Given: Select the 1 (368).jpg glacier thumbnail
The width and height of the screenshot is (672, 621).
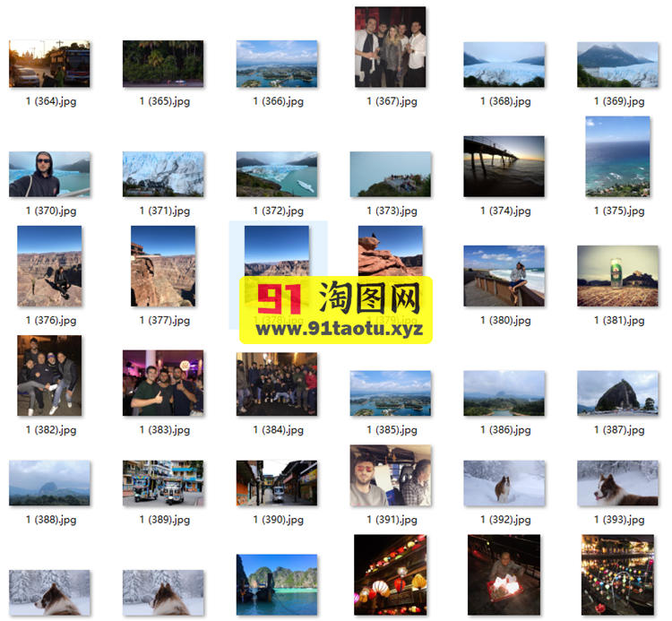Looking at the screenshot, I should pos(504,65).
